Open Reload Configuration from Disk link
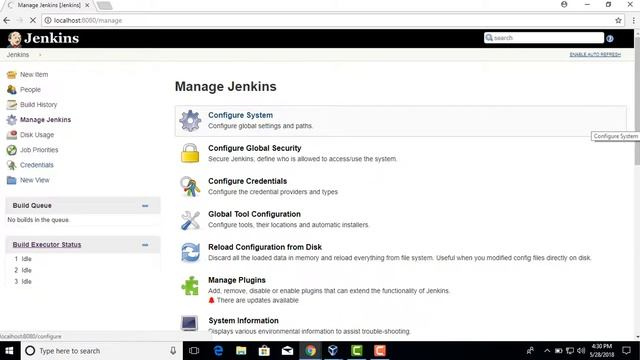This screenshot has height=360, width=640. point(265,247)
